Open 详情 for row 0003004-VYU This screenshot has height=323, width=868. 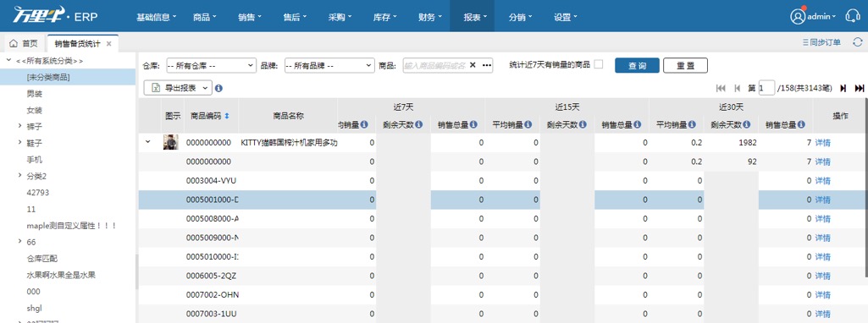[x=822, y=181]
